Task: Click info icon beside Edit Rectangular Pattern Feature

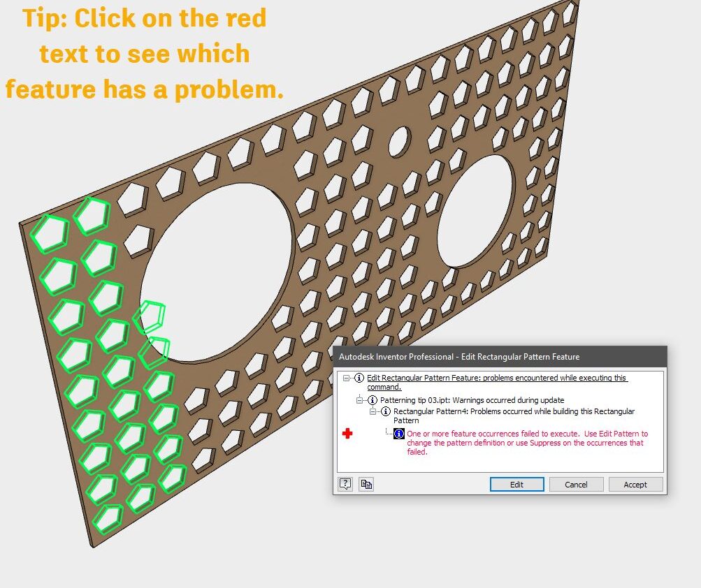Action: [359, 378]
